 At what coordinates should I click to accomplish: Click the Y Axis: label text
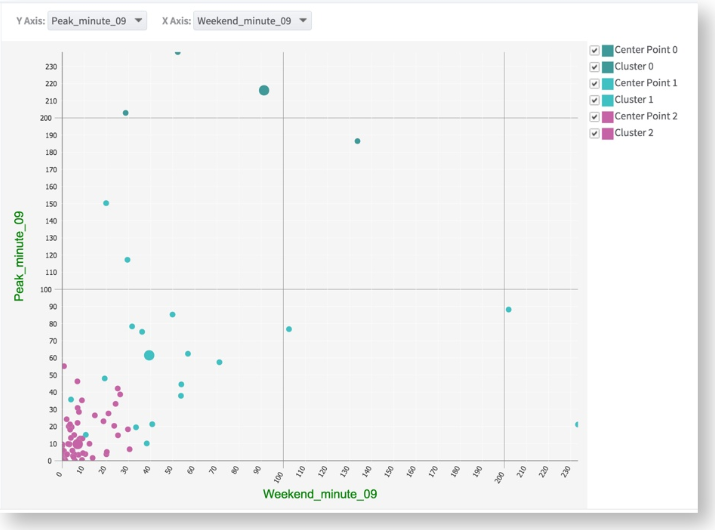(x=31, y=21)
